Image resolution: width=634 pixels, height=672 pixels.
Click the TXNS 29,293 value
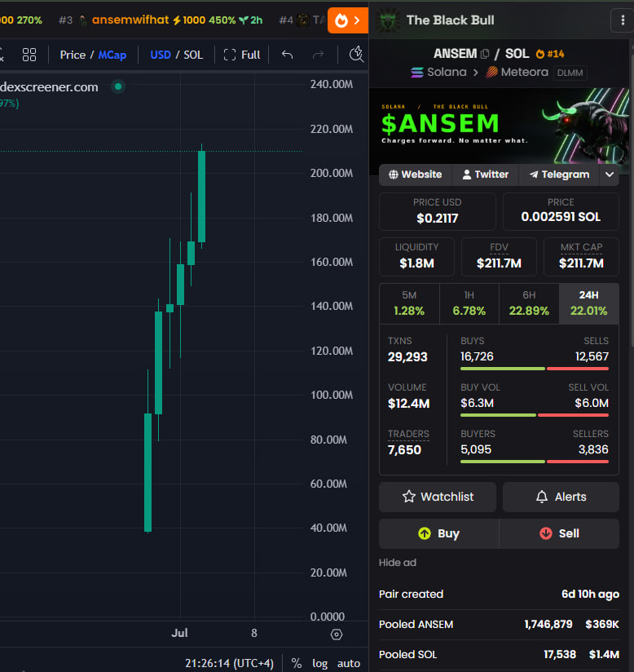click(407, 357)
